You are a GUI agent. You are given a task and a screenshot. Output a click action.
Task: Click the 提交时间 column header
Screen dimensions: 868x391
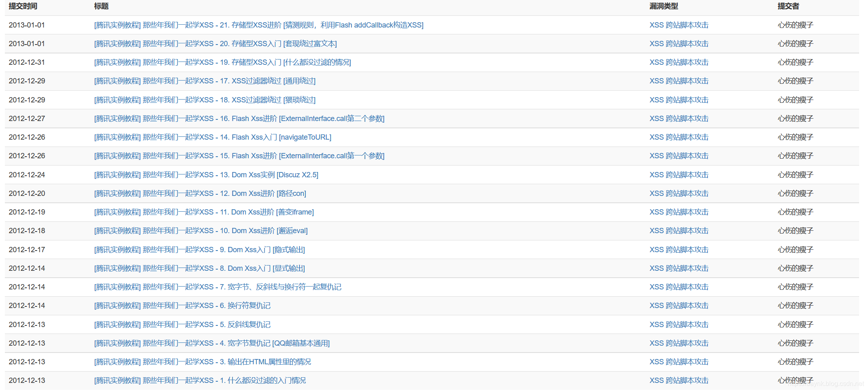click(x=23, y=6)
